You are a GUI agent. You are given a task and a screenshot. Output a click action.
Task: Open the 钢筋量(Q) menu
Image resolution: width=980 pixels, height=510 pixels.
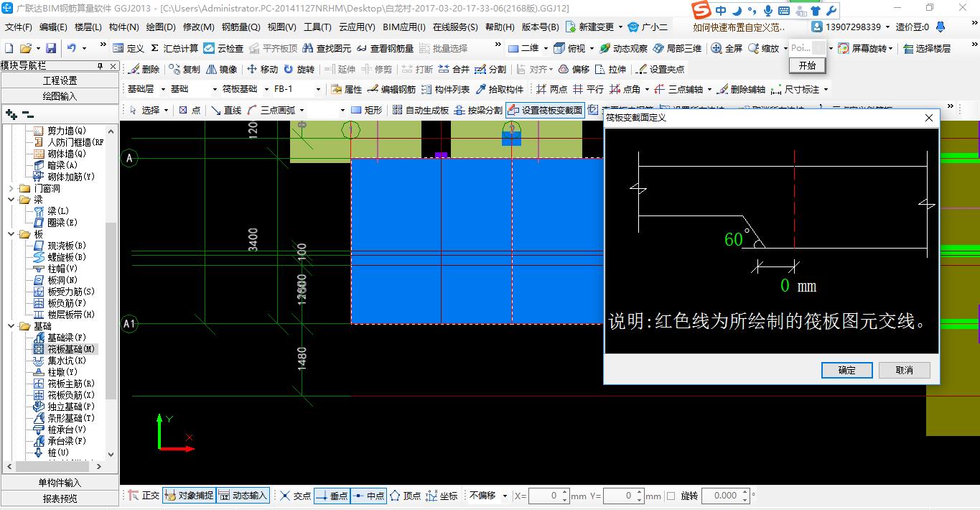tap(241, 27)
